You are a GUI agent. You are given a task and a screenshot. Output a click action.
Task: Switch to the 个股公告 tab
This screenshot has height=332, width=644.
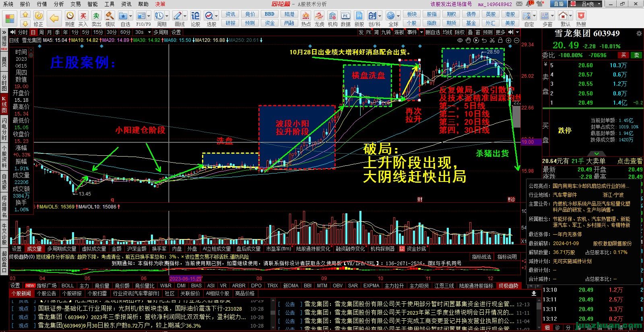(x=46, y=293)
